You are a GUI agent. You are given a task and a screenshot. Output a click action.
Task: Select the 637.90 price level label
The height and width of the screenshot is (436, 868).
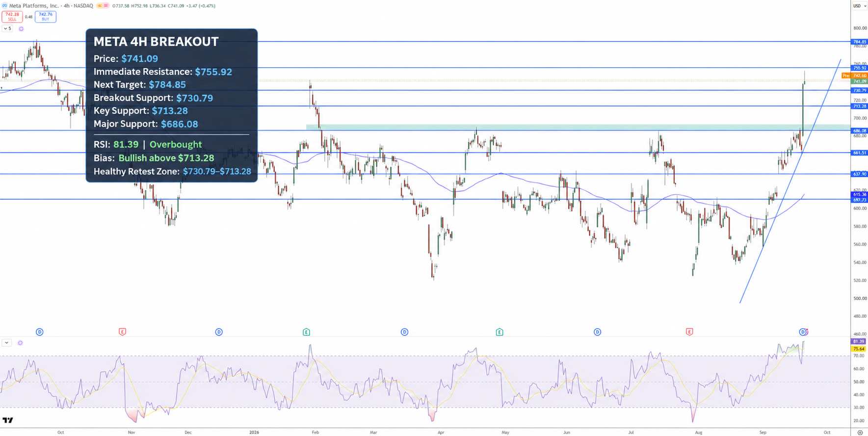click(x=859, y=174)
